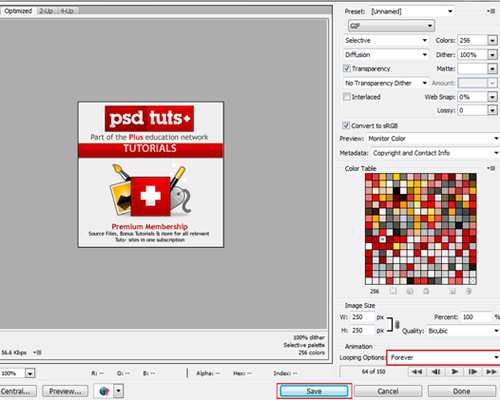Click the Matte color field
Viewport: 500px width, 400px height.
click(473, 69)
